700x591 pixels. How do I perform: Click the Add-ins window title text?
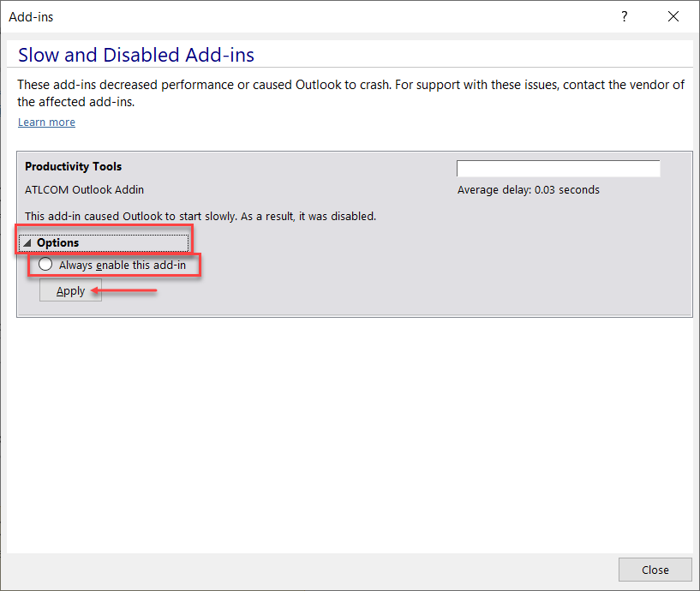point(31,16)
